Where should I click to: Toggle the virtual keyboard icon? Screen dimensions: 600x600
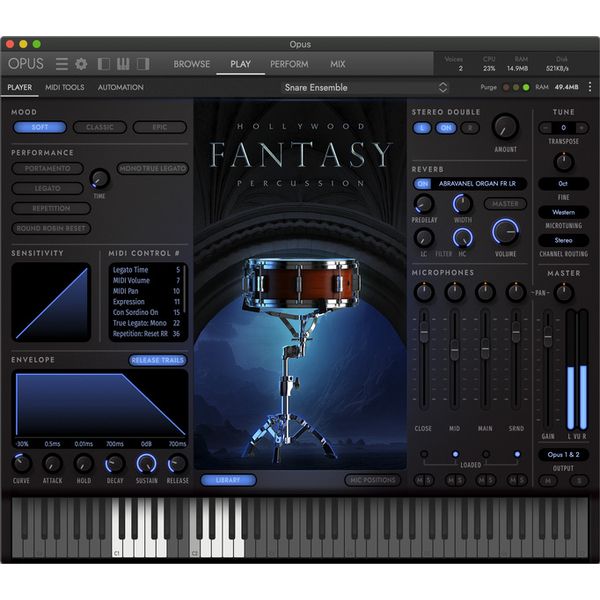pos(123,64)
